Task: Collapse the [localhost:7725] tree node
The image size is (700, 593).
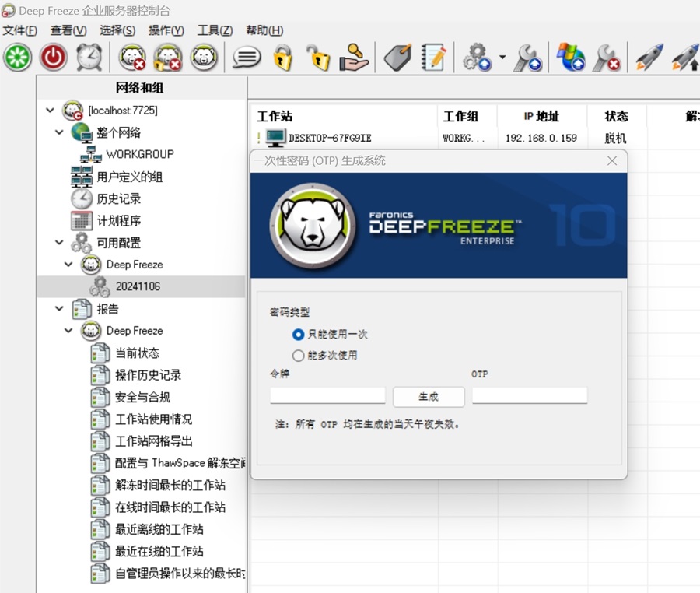Action: pyautogui.click(x=50, y=110)
